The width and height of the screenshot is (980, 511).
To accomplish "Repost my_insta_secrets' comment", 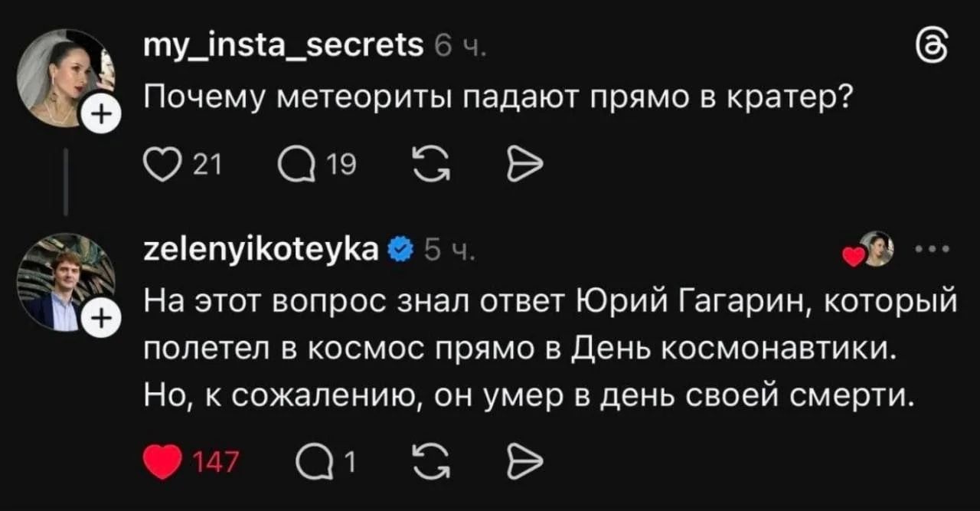I will click(x=430, y=162).
